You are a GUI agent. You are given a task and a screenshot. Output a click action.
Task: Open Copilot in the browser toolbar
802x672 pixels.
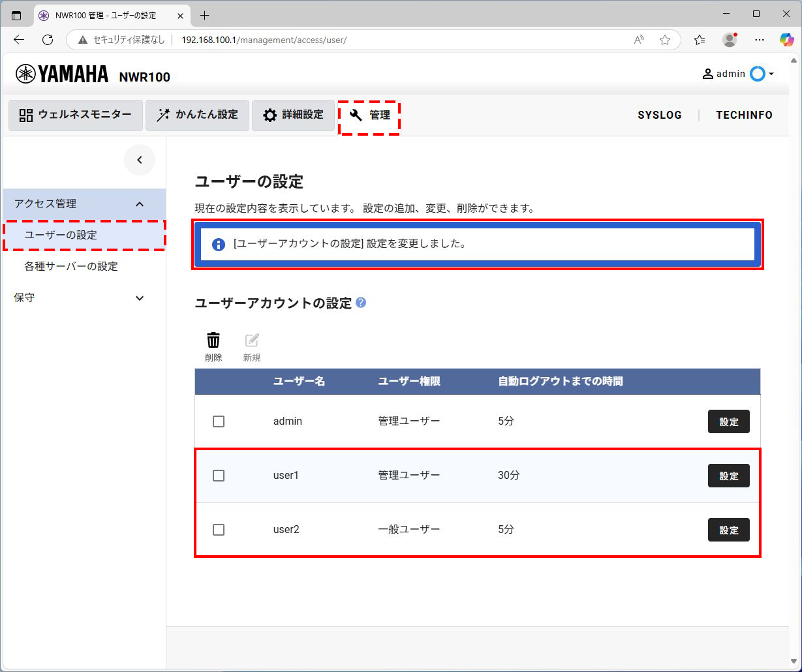(x=786, y=40)
